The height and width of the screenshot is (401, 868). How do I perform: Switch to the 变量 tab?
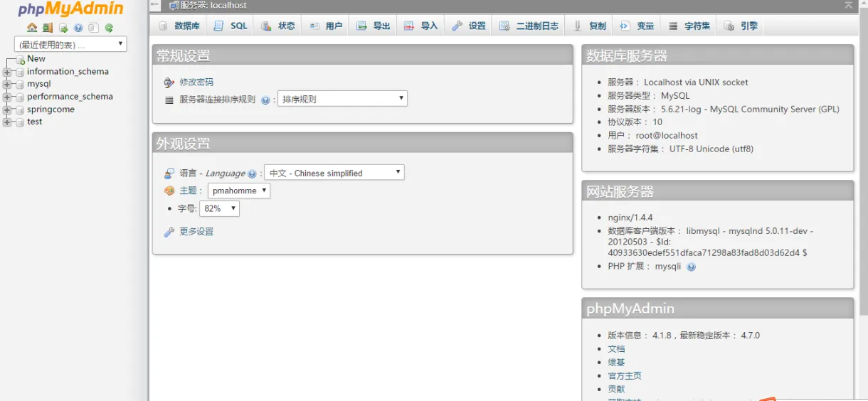click(x=637, y=26)
